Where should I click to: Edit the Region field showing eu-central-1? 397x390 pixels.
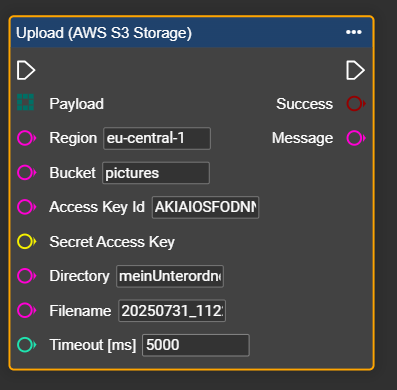pyautogui.click(x=157, y=138)
